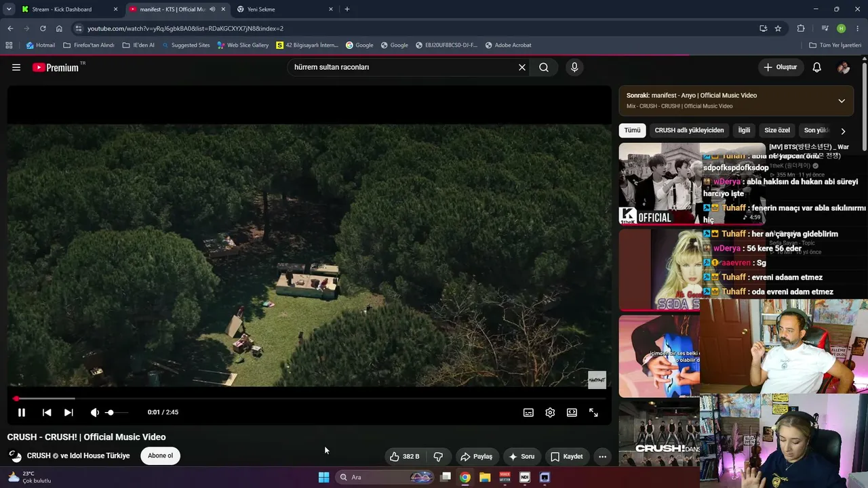Image resolution: width=868 pixels, height=488 pixels.
Task: Open the CRUSH ve Idol House Türkiye channel
Action: click(x=78, y=455)
